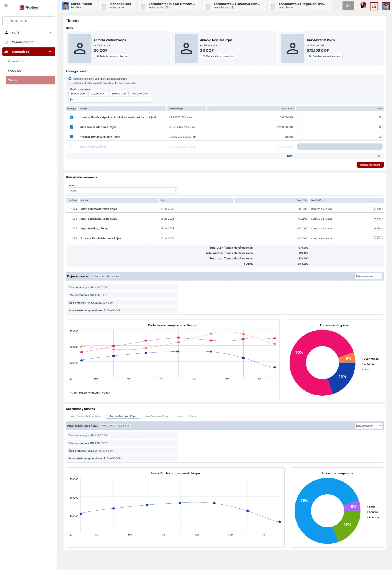Collapse the Comunidad menu chevron
The width and height of the screenshot is (392, 570).
point(50,52)
